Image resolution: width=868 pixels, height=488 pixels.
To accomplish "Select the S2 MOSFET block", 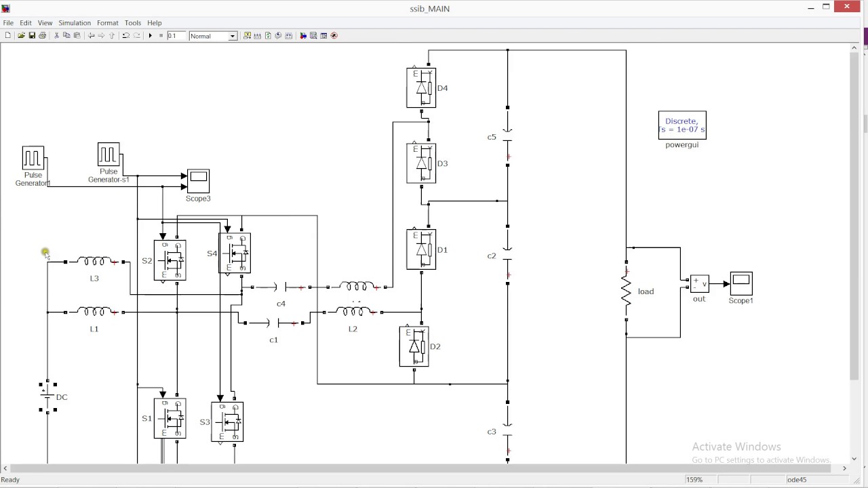I will point(170,260).
